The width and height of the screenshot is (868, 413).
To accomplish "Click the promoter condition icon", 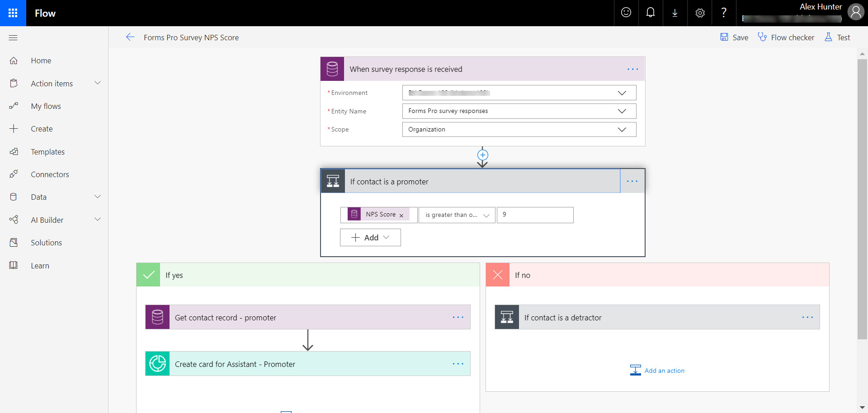I will pyautogui.click(x=333, y=181).
